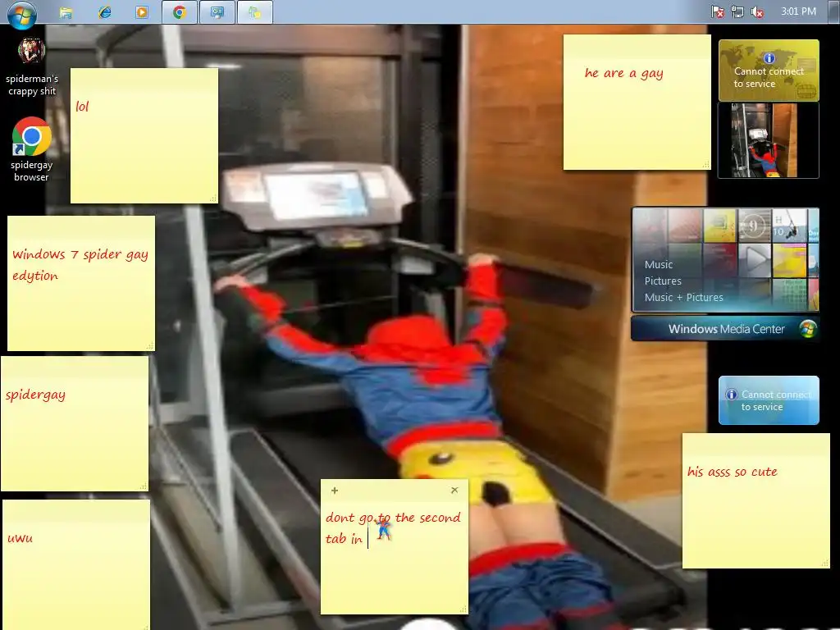Image resolution: width=840 pixels, height=630 pixels.
Task: Open Windows Explorer from the taskbar
Action: [66, 12]
